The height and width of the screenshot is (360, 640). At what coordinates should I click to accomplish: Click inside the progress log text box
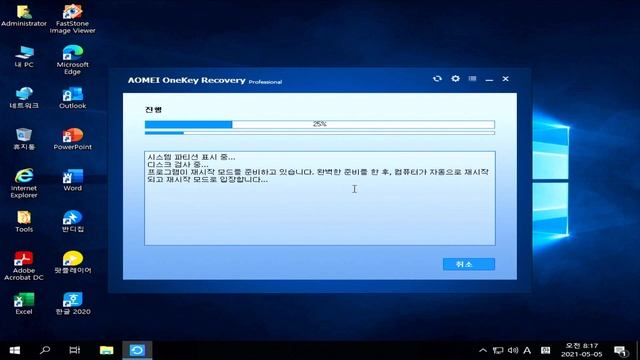(320, 198)
